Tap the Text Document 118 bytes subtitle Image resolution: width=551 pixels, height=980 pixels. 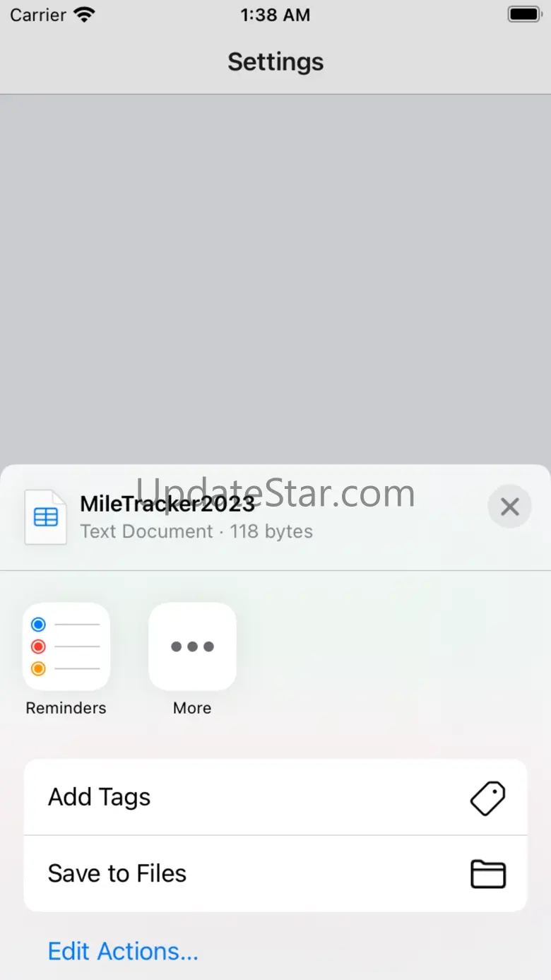pos(196,531)
